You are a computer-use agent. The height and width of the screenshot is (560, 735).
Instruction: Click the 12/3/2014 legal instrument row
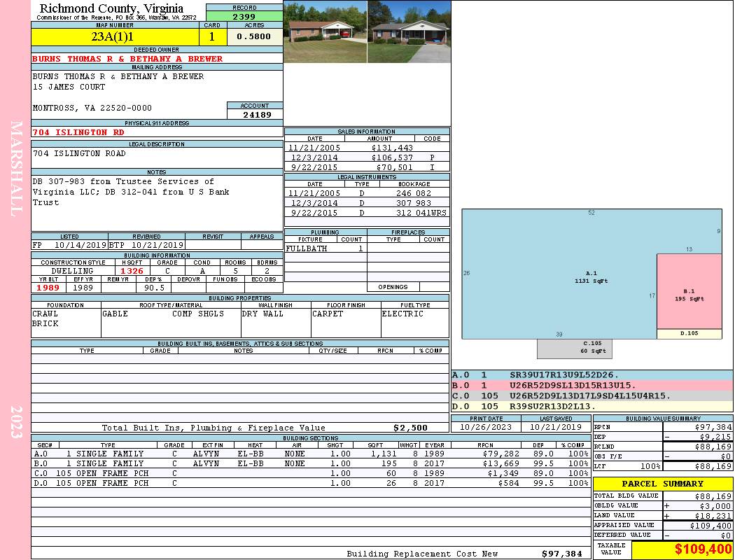tap(367, 203)
